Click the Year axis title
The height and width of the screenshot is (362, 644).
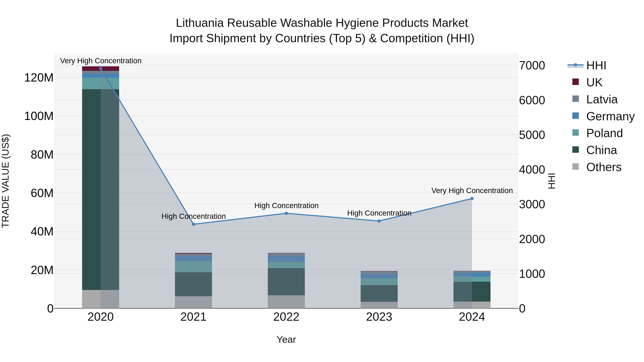286,339
